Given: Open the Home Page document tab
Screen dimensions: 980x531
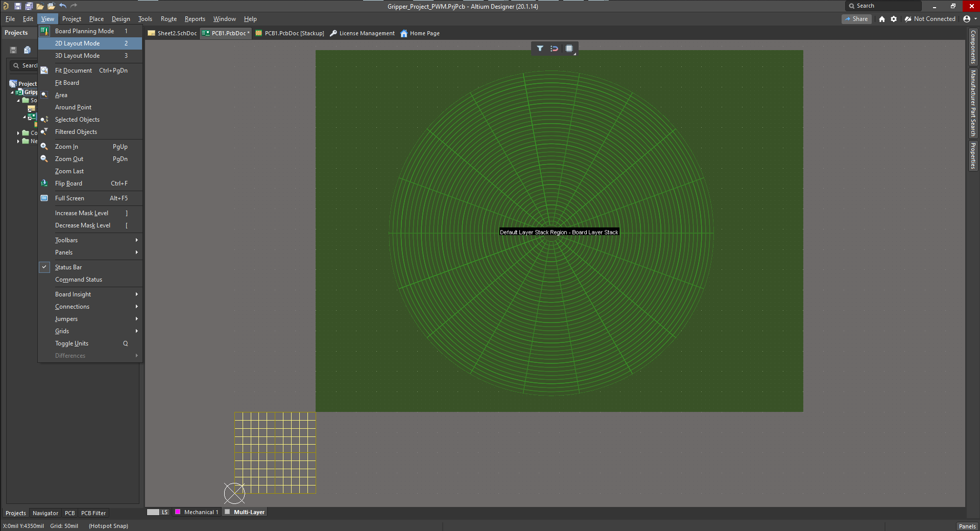Looking at the screenshot, I should click(420, 33).
